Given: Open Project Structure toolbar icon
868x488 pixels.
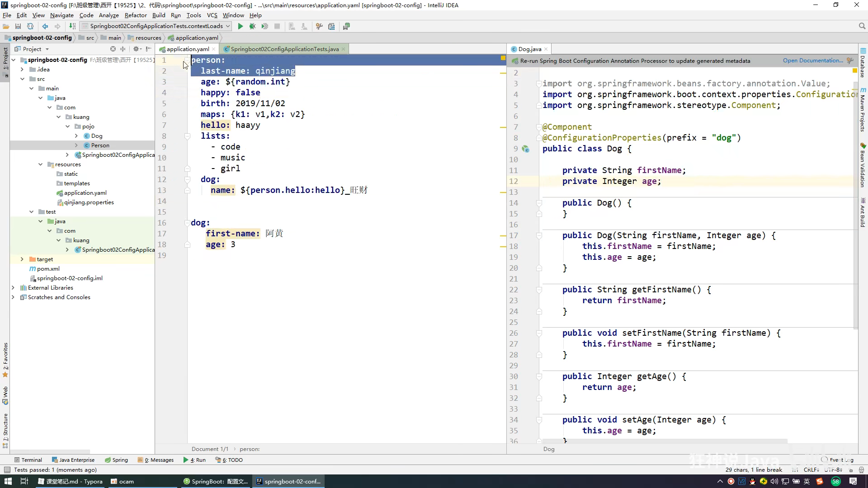Looking at the screenshot, I should [x=331, y=26].
